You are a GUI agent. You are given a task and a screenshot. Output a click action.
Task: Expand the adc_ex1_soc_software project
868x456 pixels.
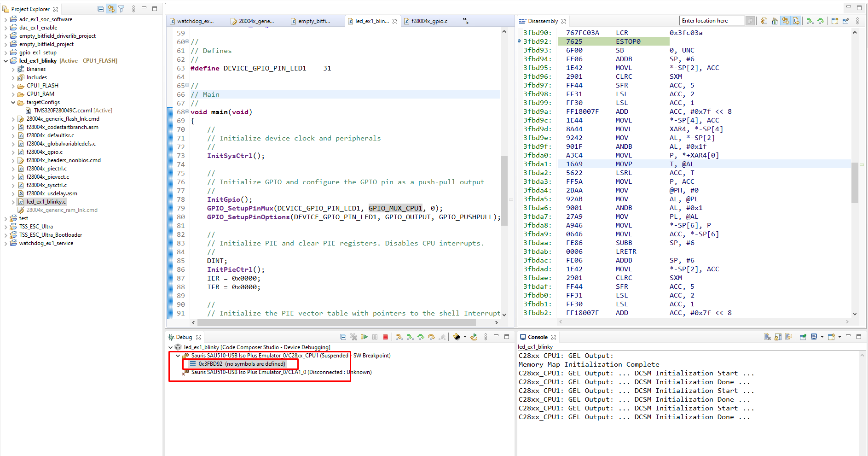(x=6, y=19)
